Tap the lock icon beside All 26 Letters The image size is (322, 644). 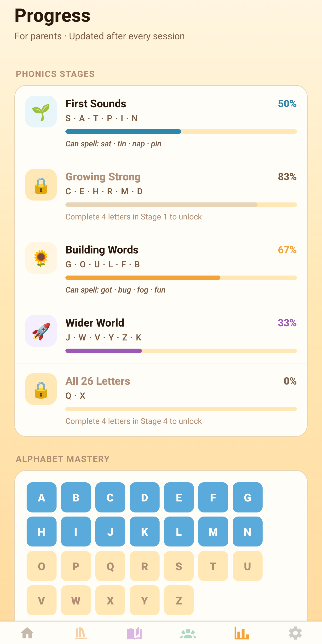coord(41,389)
